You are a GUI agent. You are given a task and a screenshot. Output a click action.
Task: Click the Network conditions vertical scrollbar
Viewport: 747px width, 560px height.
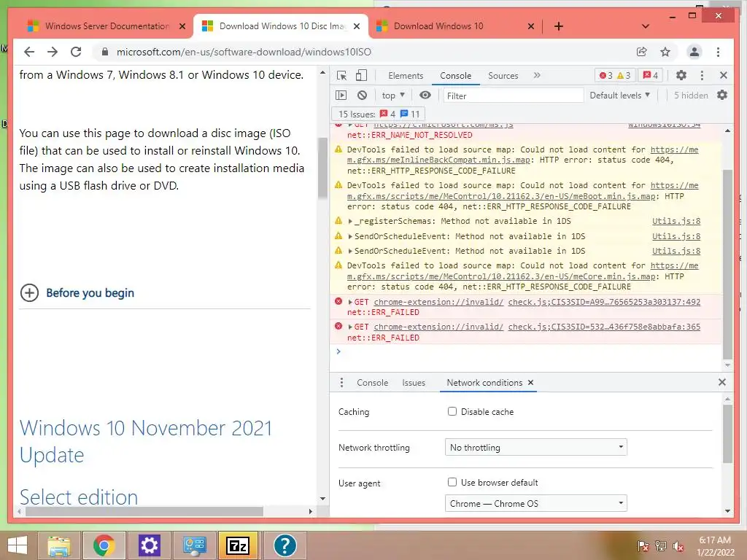[x=727, y=433]
